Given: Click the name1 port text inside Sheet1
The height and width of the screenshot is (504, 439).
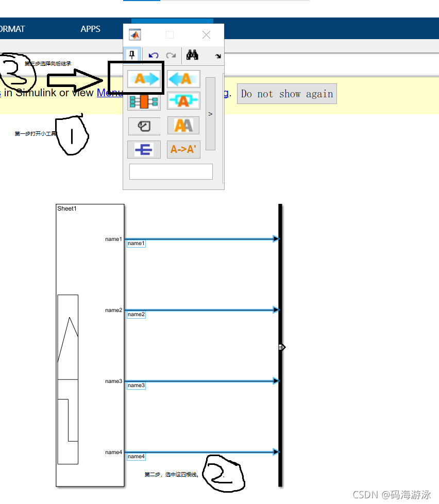Looking at the screenshot, I should [113, 239].
